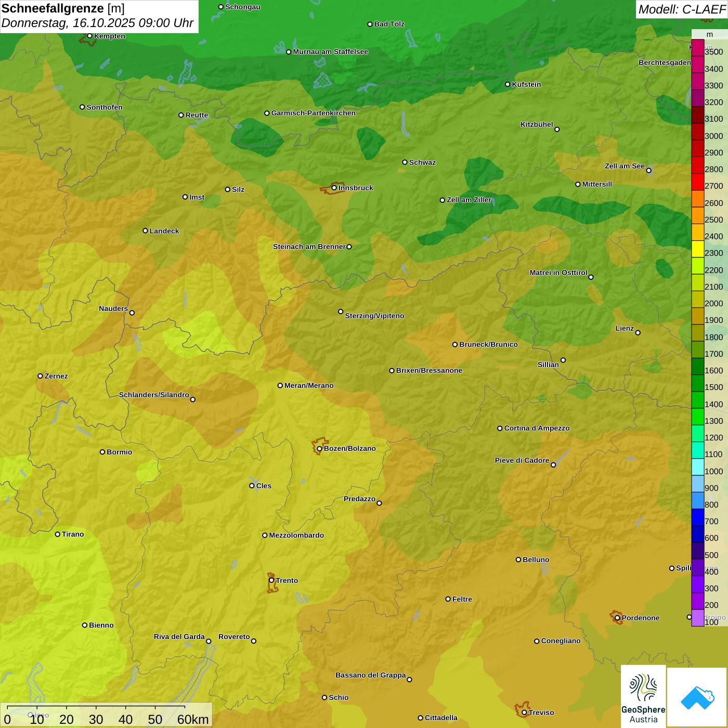Click the Schneefallgrenze [m] title
Image resolution: width=728 pixels, height=728 pixels.
pos(63,8)
